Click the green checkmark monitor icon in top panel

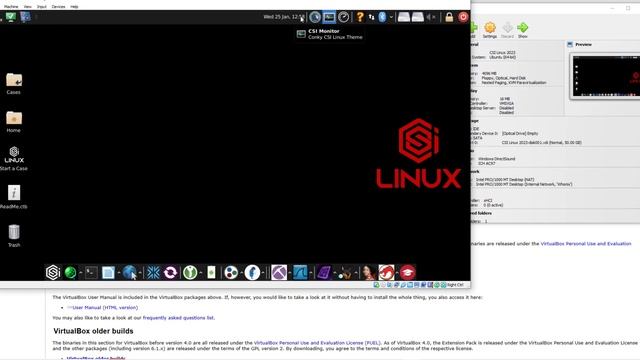[x=11, y=17]
